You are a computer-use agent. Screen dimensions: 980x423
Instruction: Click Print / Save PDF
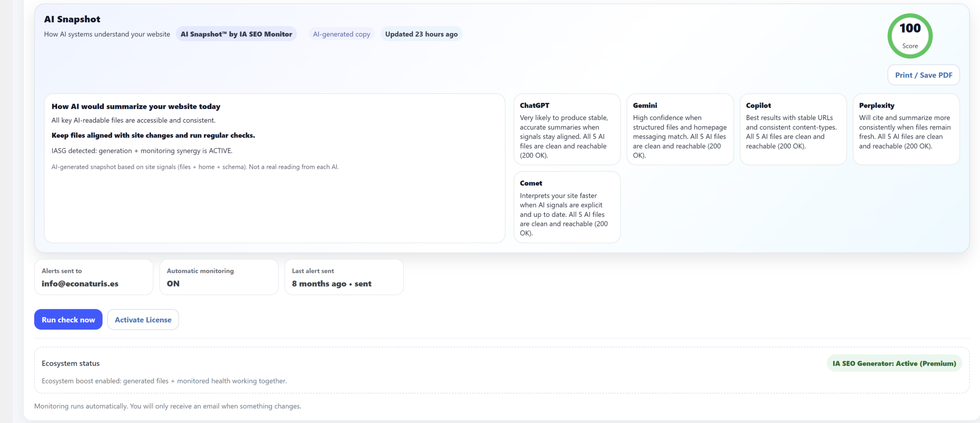pos(923,75)
